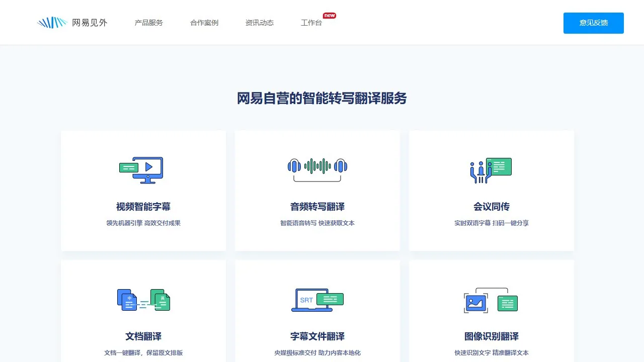The image size is (644, 362).
Task: Open the 音频转写翻译 title link
Action: point(317,207)
